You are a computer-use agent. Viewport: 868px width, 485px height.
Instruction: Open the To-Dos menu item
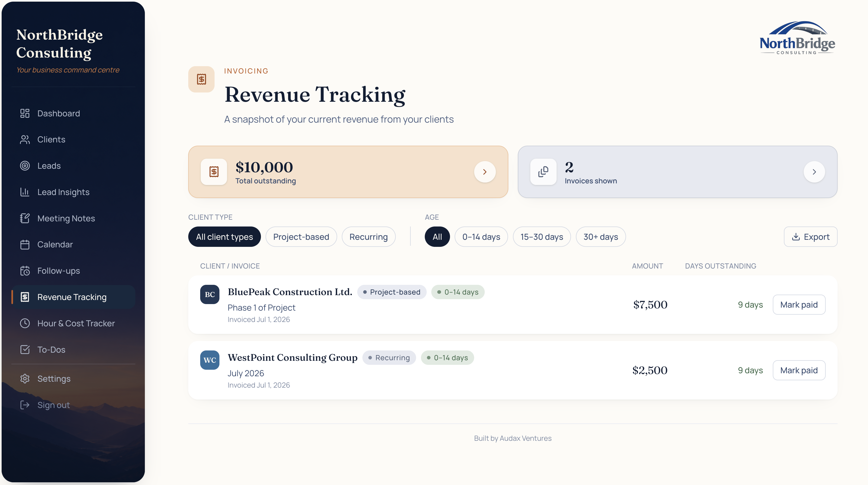(x=74, y=350)
